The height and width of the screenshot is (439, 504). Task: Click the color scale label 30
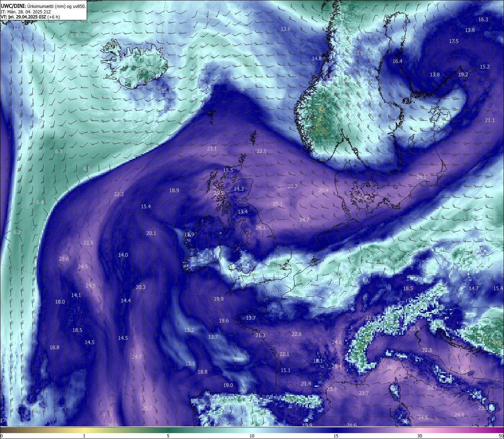click(420, 436)
